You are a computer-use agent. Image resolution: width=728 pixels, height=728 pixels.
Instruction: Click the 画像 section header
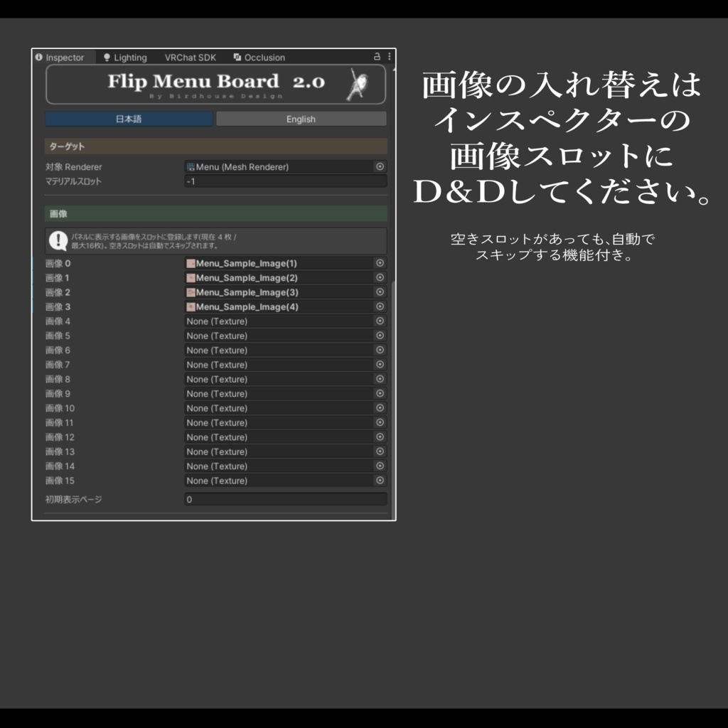(x=216, y=213)
